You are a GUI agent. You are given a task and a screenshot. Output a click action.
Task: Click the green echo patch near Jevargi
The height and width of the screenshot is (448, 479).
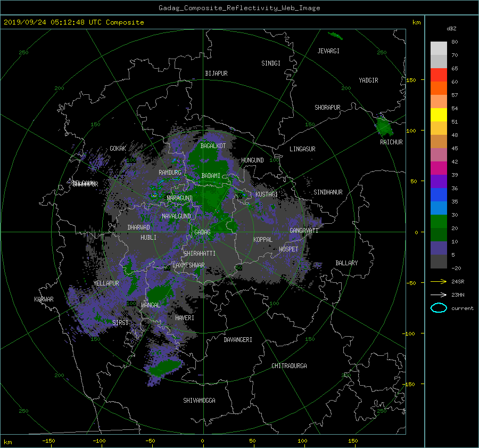335,36
